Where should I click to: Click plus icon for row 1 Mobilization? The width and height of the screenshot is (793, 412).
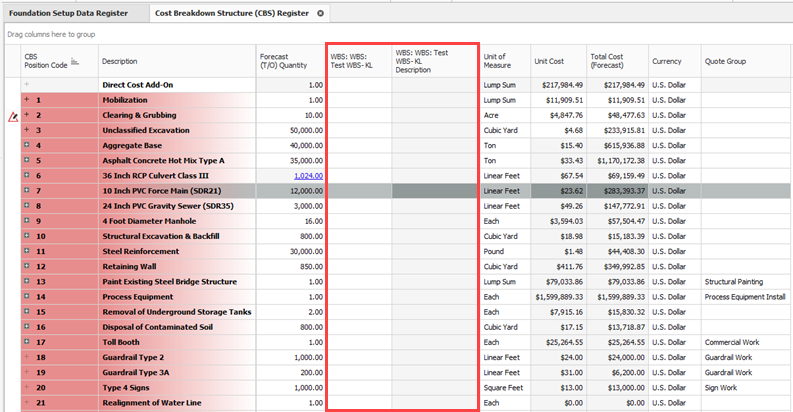click(x=27, y=100)
